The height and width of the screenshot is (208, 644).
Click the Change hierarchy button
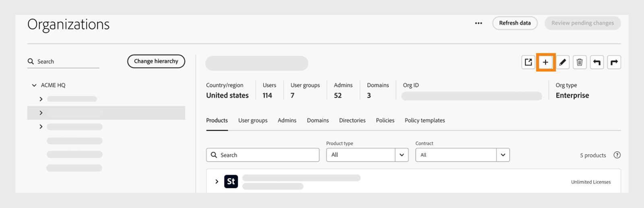click(156, 61)
